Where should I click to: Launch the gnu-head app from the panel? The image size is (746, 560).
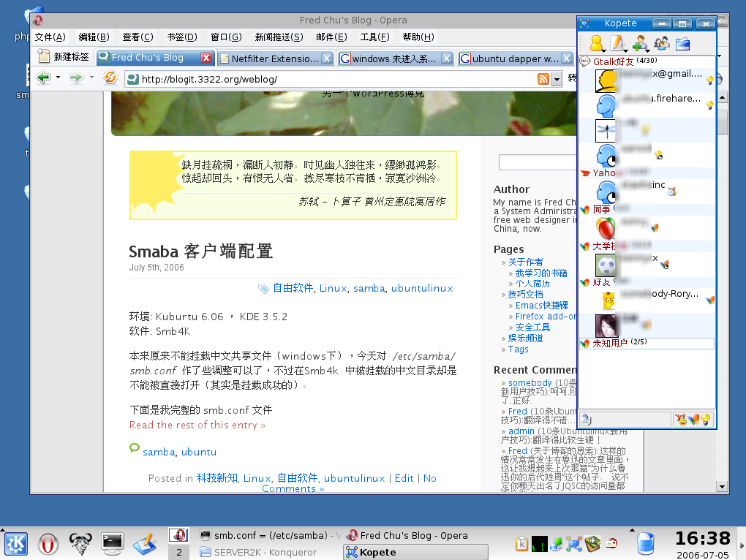(x=80, y=544)
